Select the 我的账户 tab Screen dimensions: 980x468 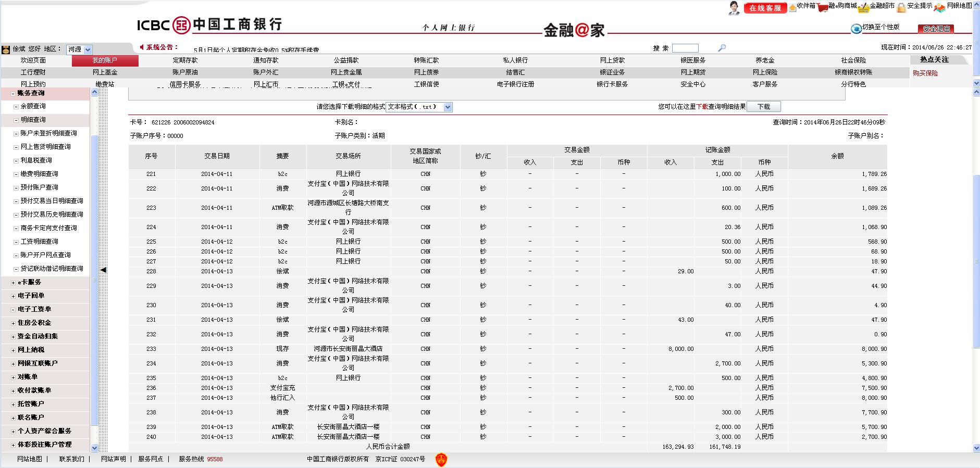coord(105,61)
